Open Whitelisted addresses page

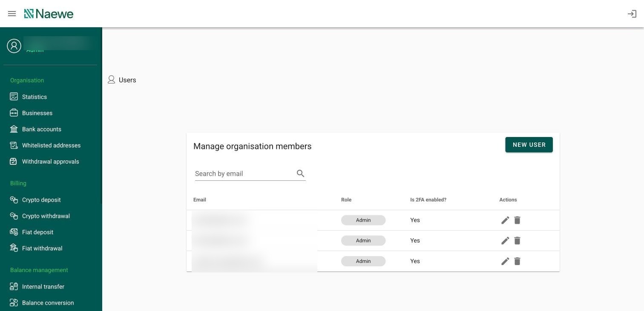point(51,145)
